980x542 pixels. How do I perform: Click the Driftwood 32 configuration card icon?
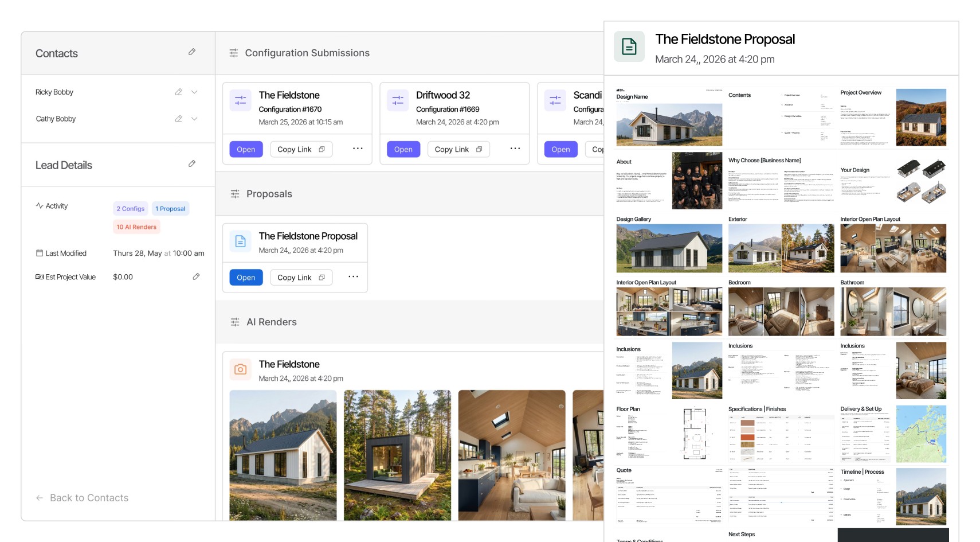(398, 100)
